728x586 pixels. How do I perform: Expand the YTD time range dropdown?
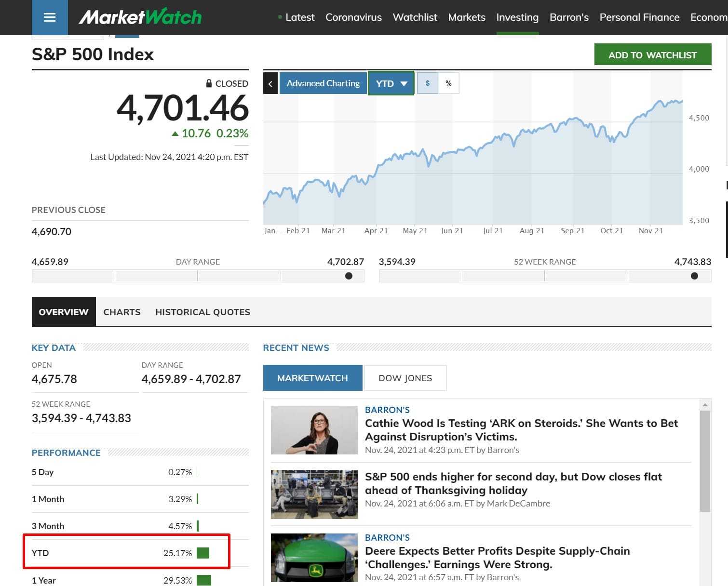pyautogui.click(x=391, y=83)
